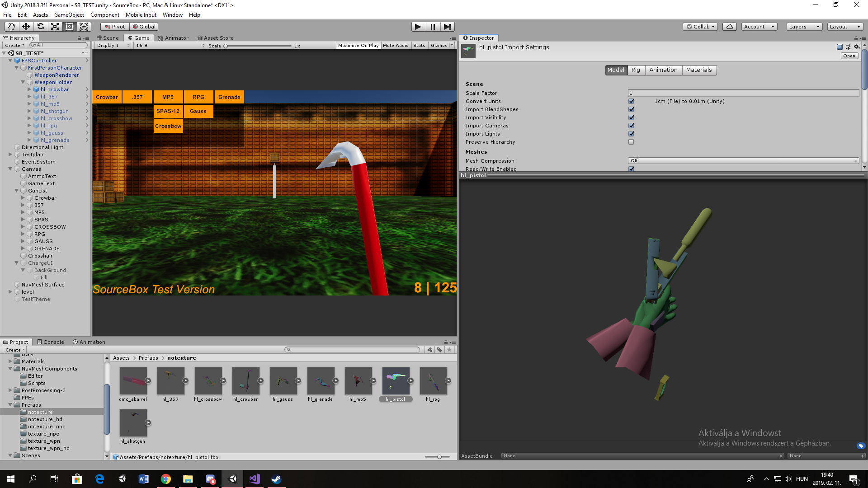
Task: Open the Component menu
Action: click(x=105, y=15)
